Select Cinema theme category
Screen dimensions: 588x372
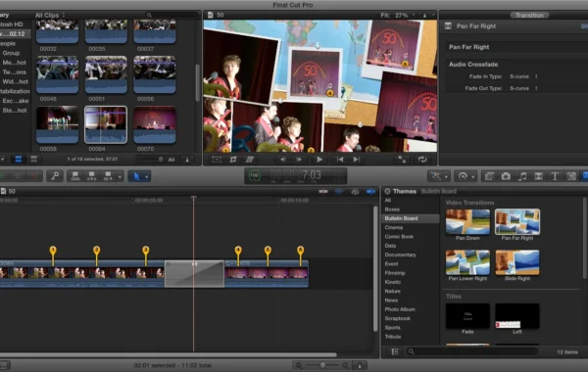[411, 227]
